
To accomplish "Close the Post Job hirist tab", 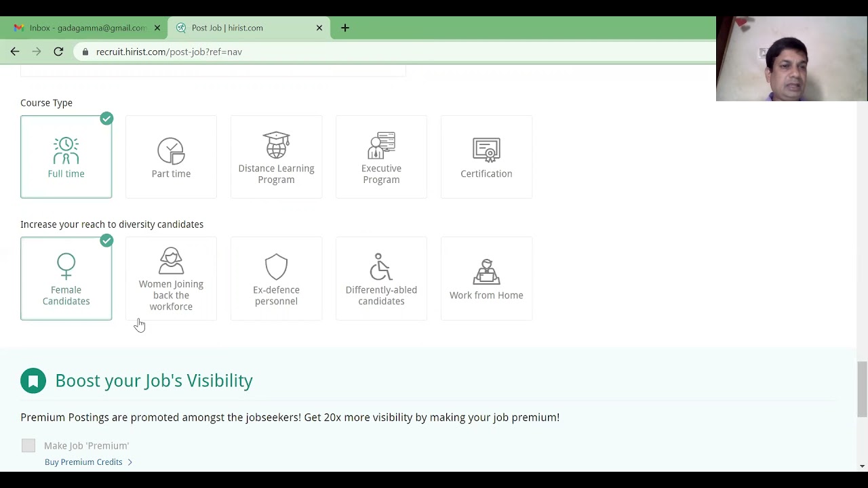I will 319,28.
